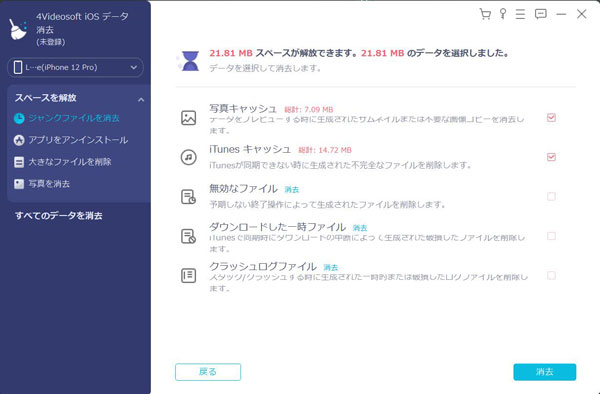Click the 写真キャッシュ picture icon

189,118
